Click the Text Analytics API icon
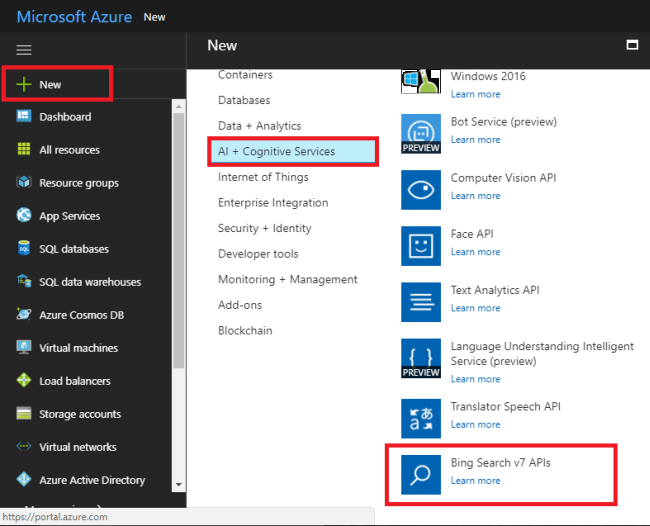650x526 pixels. coord(421,301)
